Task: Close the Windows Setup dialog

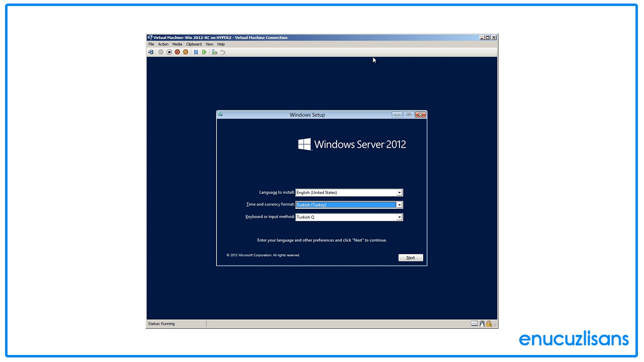Action: click(421, 115)
